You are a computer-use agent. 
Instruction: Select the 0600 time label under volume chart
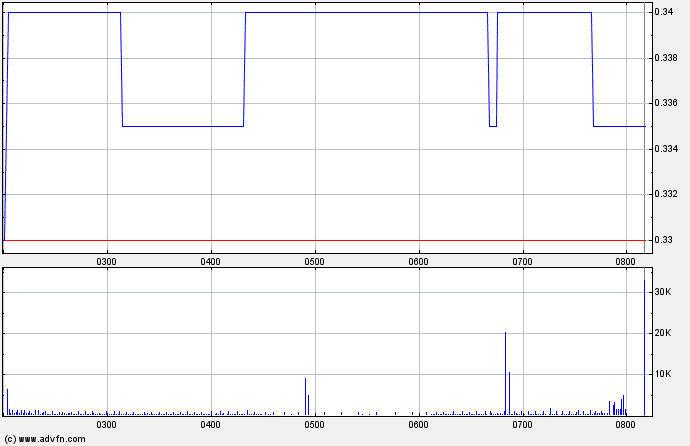point(418,425)
